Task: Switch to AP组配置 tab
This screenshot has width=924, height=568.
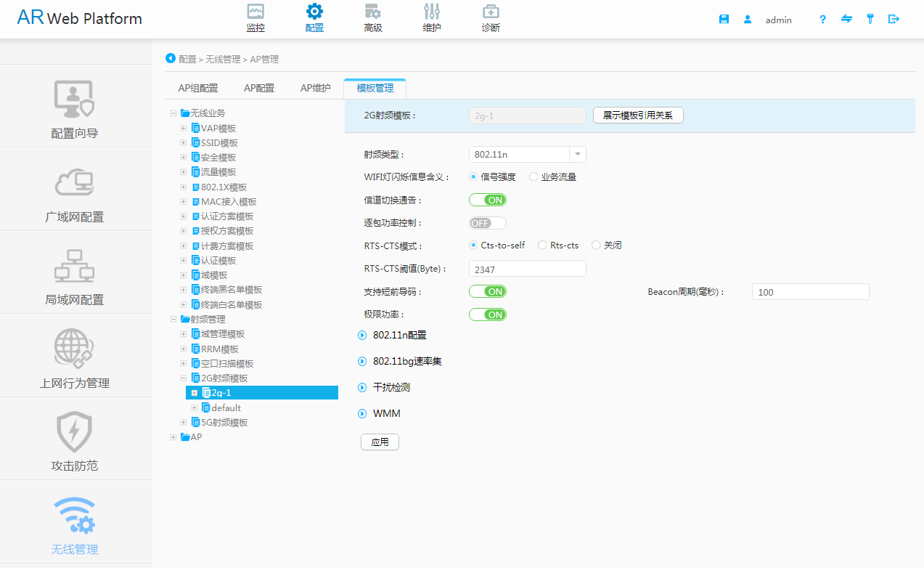Action: click(x=198, y=88)
